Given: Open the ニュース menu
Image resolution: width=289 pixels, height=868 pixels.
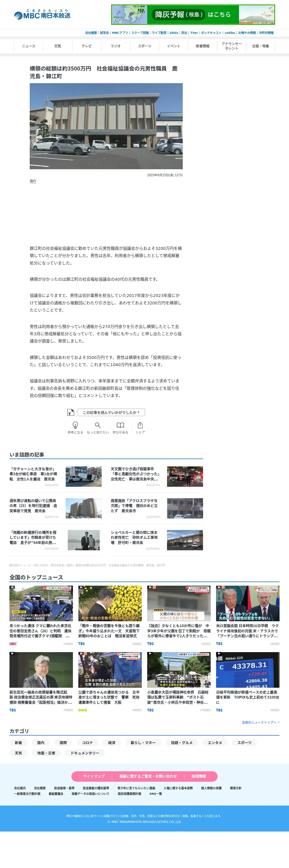Looking at the screenshot, I should 29,46.
